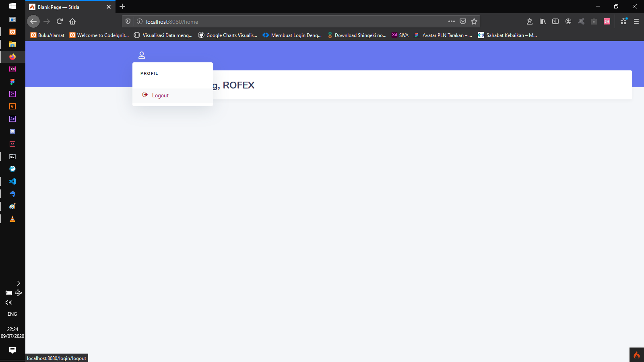Open the profile icon in the navbar
Viewport: 644px width, 362px height.
click(141, 55)
